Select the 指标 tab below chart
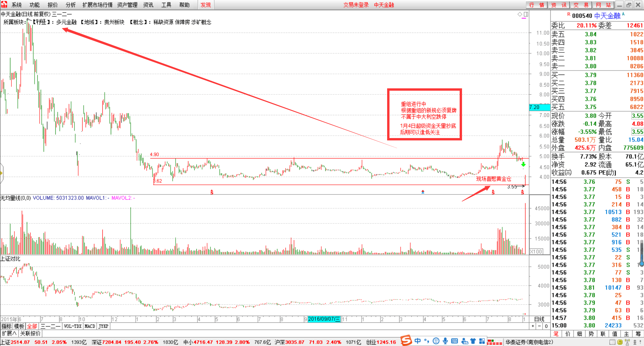This screenshot has height=346, width=644. click(6, 326)
